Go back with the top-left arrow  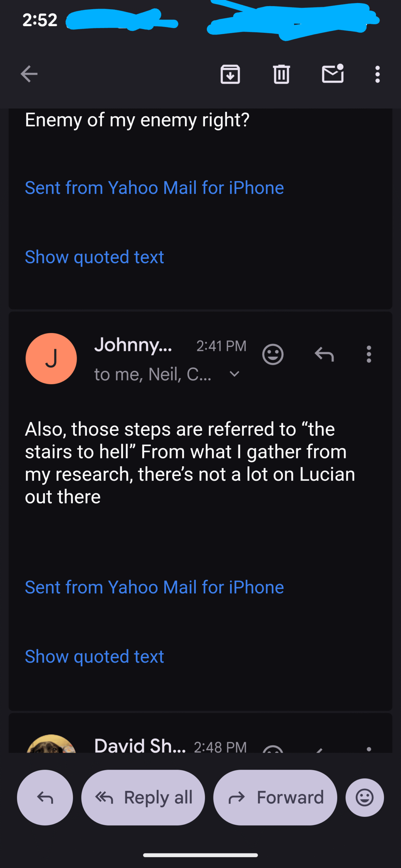pos(29,74)
